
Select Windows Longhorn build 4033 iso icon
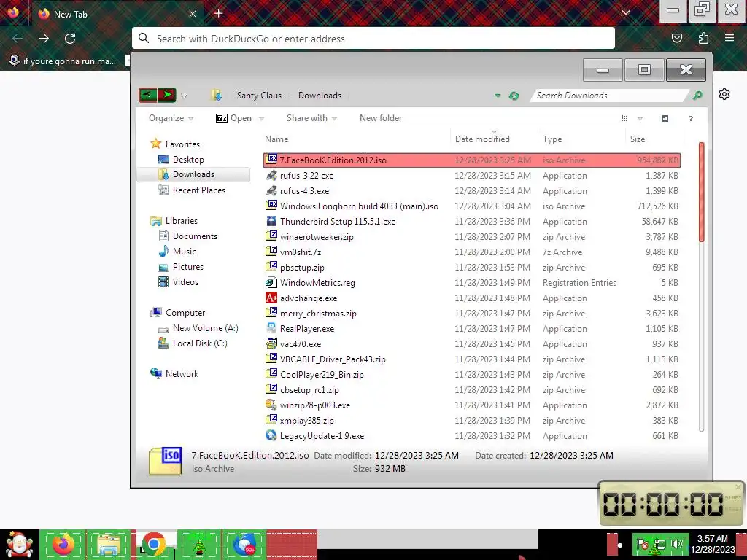(271, 206)
